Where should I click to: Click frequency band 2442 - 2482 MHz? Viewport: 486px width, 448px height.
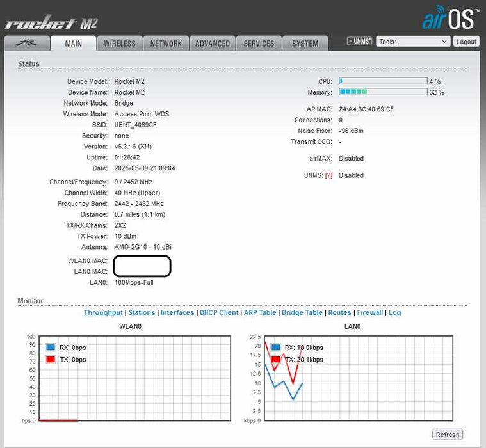click(x=139, y=204)
